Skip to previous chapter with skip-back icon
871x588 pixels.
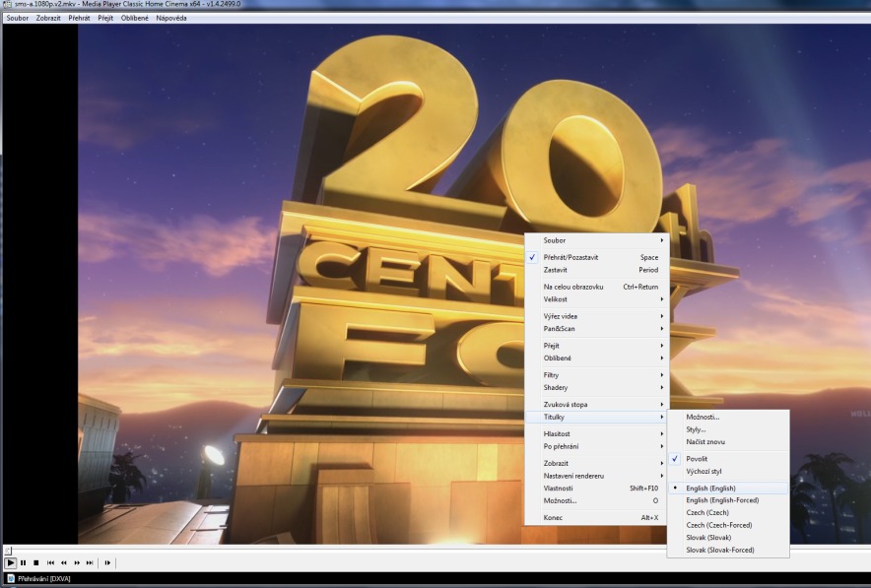pos(50,562)
